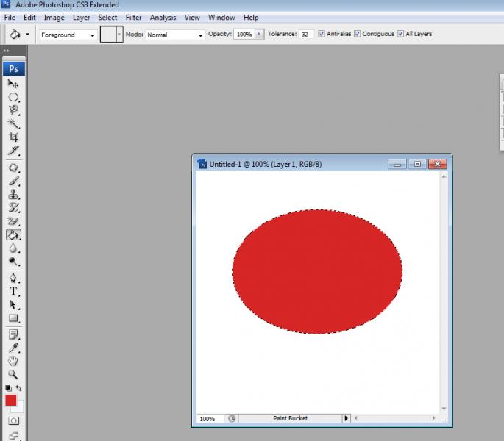Open the Foreground fill source dropdown
The image size is (504, 441).
click(x=68, y=35)
